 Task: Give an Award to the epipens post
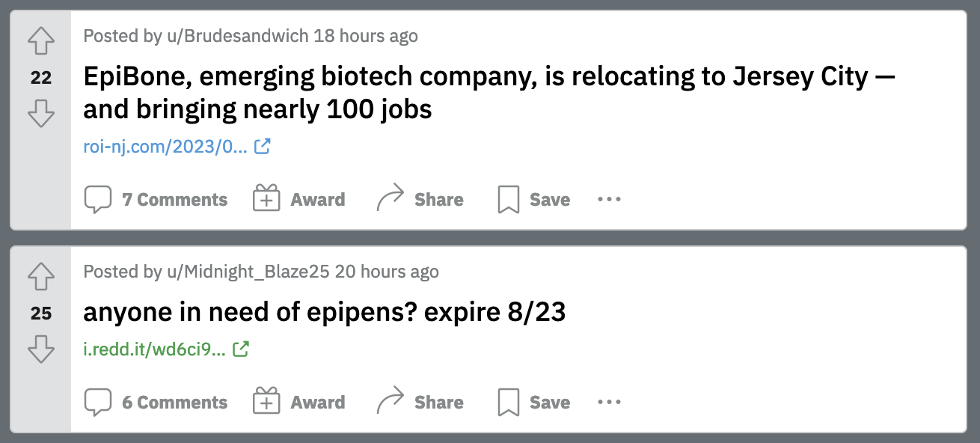tap(299, 403)
